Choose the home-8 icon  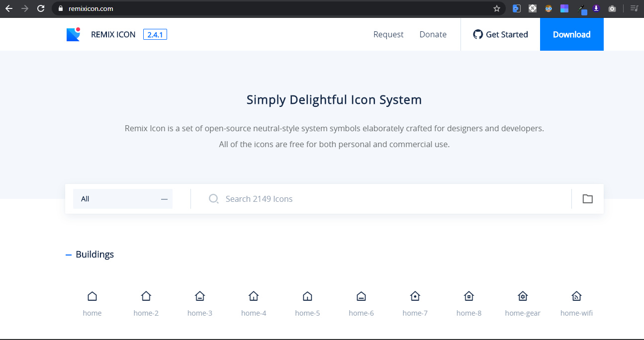[x=469, y=296]
